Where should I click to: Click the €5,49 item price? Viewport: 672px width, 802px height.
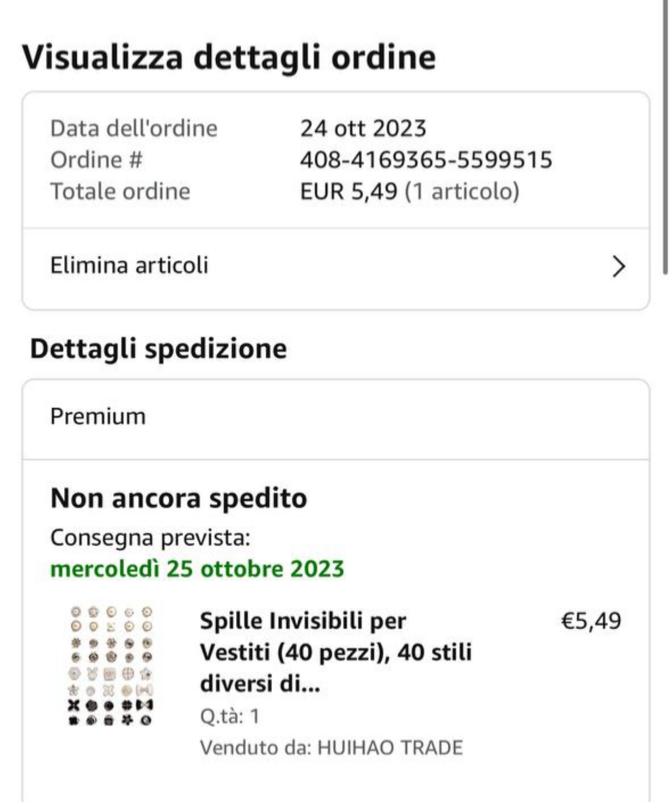coord(591,621)
